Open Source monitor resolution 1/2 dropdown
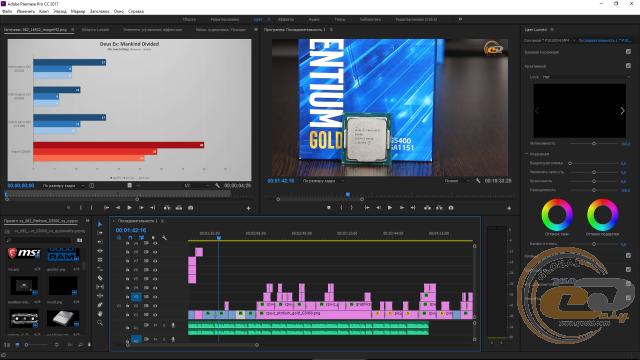640x360 pixels. coord(196,185)
